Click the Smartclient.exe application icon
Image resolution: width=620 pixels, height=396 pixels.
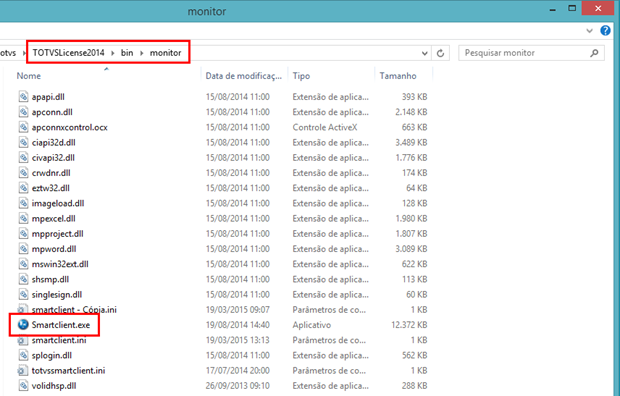[x=23, y=325]
